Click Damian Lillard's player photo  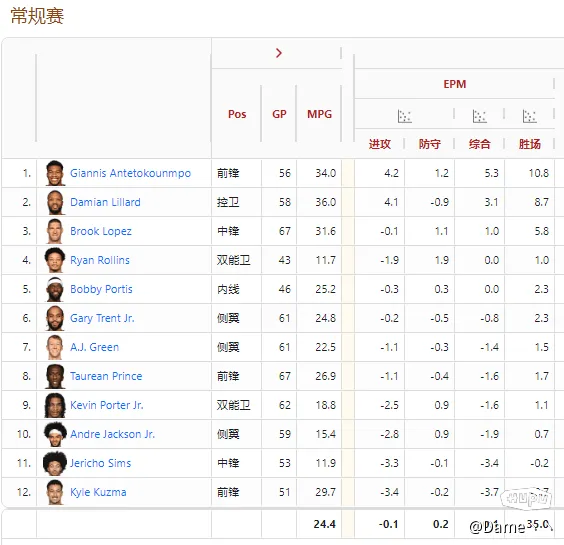[55, 202]
